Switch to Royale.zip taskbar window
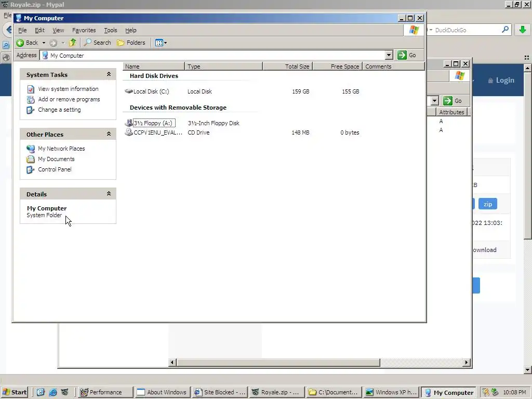This screenshot has height=399, width=532. 276,392
